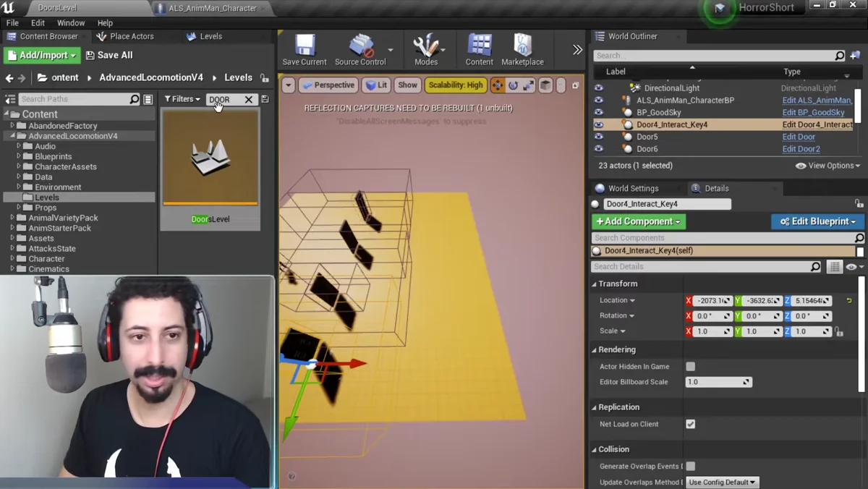Screen dimensions: 868x489
Task: Open the Window menu
Action: pyautogui.click(x=71, y=23)
